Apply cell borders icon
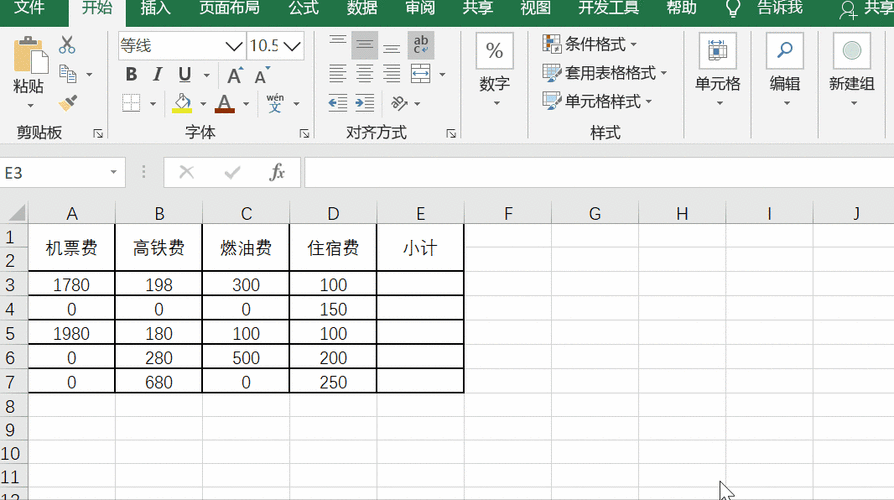This screenshot has width=894, height=500. [x=131, y=103]
